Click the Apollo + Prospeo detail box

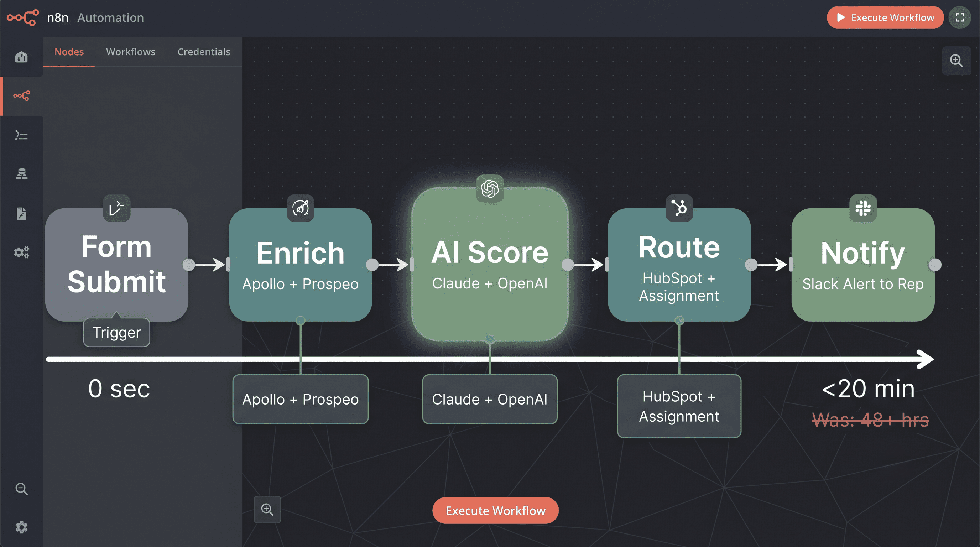point(301,399)
